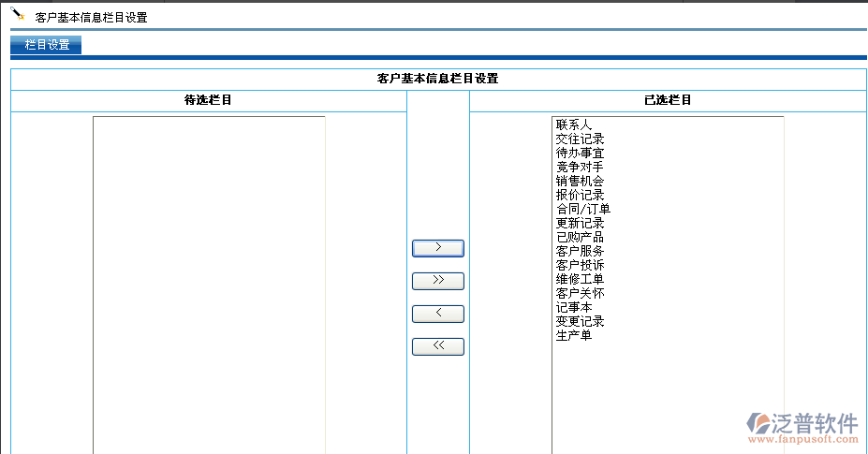
Task: Select 交往记录 in the selected list
Action: pyautogui.click(x=580, y=139)
